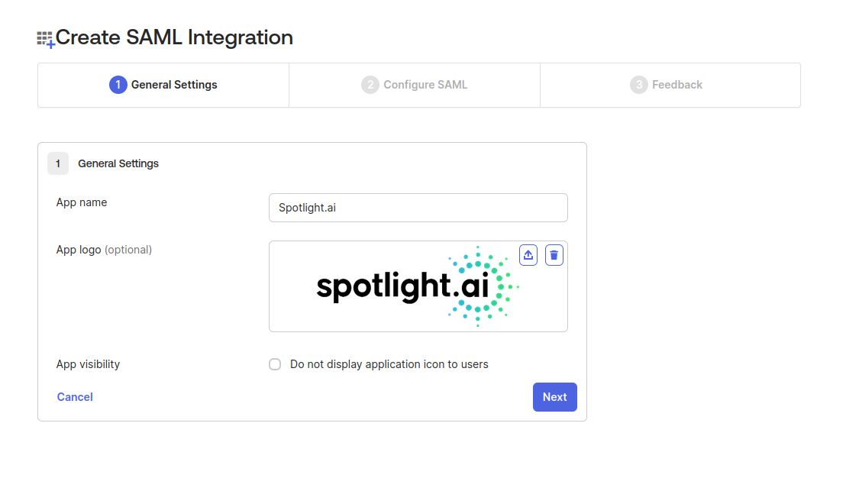The width and height of the screenshot is (846, 504).
Task: Click the upload logo icon
Action: [528, 255]
